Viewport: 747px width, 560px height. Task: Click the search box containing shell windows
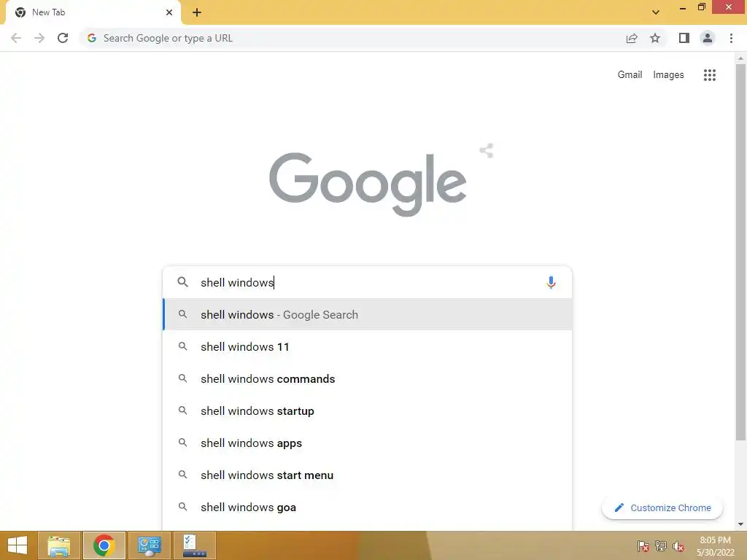tap(367, 282)
